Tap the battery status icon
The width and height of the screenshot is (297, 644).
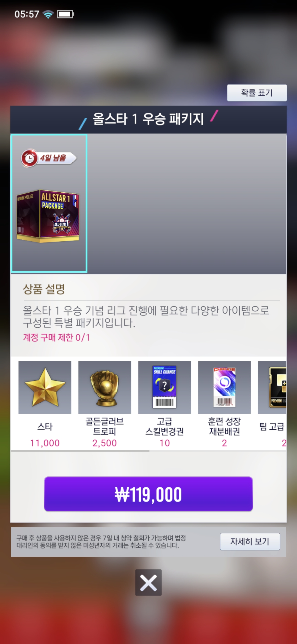pyautogui.click(x=66, y=14)
